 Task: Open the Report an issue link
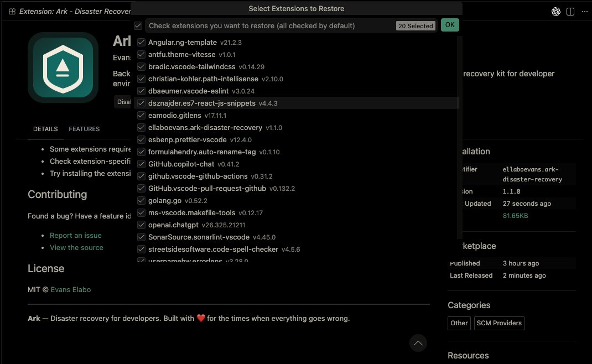click(75, 235)
